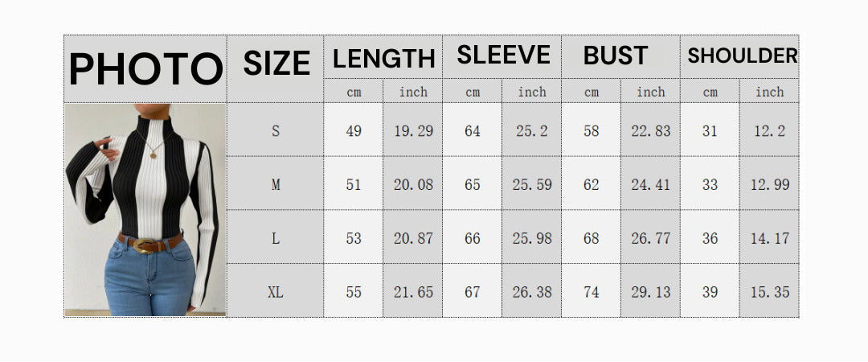Click the 15.35 inch shoulder cell
This screenshot has height=362, width=868.
tap(770, 292)
